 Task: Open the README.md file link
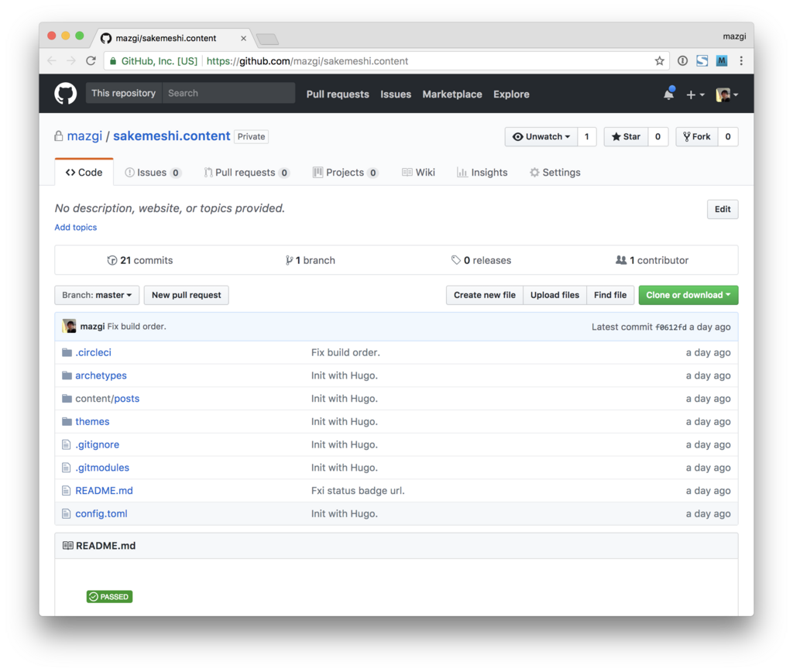[x=105, y=491]
